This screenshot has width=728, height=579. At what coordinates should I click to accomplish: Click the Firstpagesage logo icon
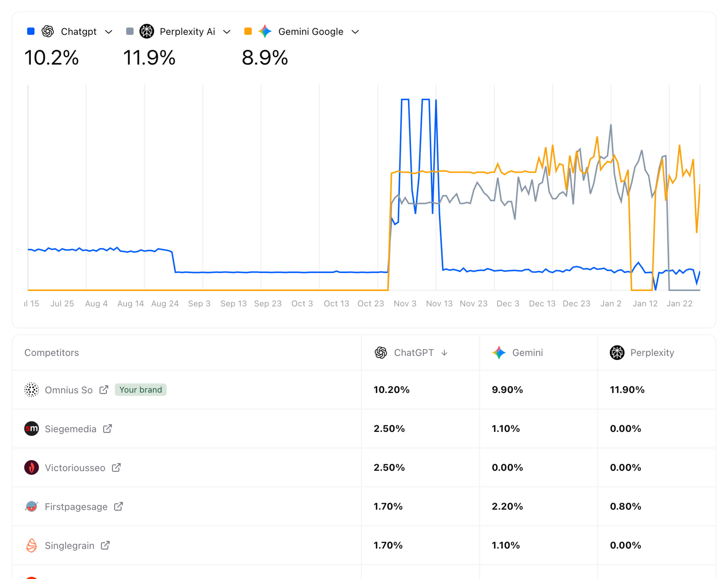point(31,506)
